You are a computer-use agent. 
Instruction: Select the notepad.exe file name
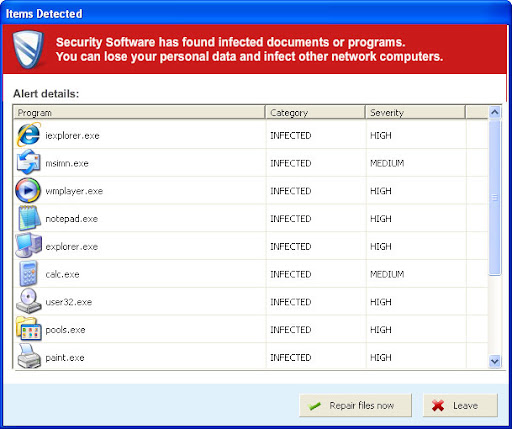(x=72, y=219)
